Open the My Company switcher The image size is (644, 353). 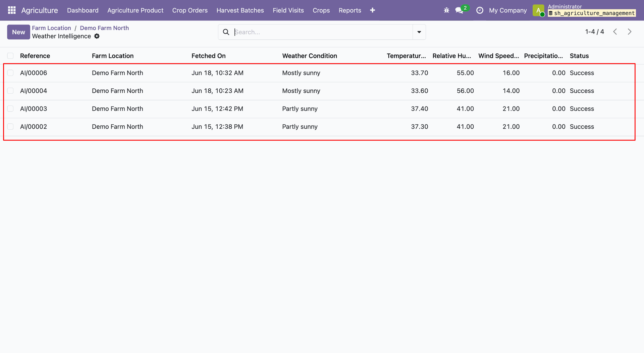click(x=508, y=10)
